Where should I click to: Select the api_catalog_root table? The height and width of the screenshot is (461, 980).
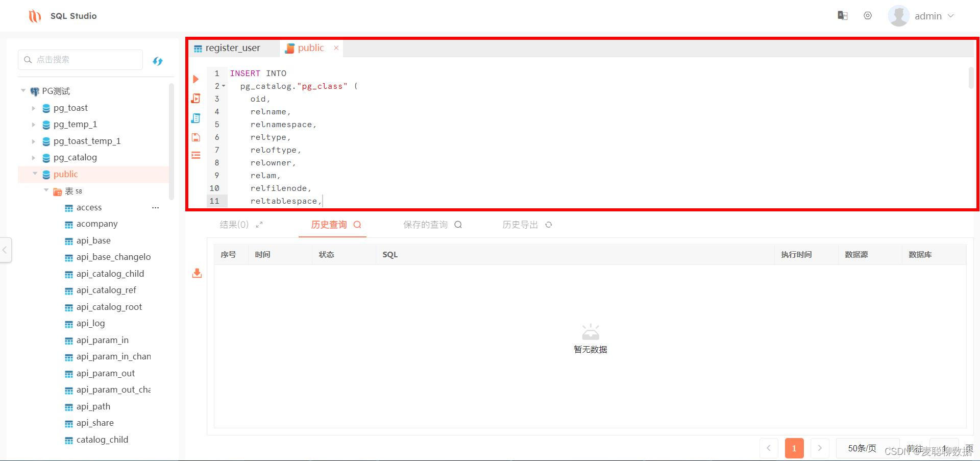[x=109, y=307]
